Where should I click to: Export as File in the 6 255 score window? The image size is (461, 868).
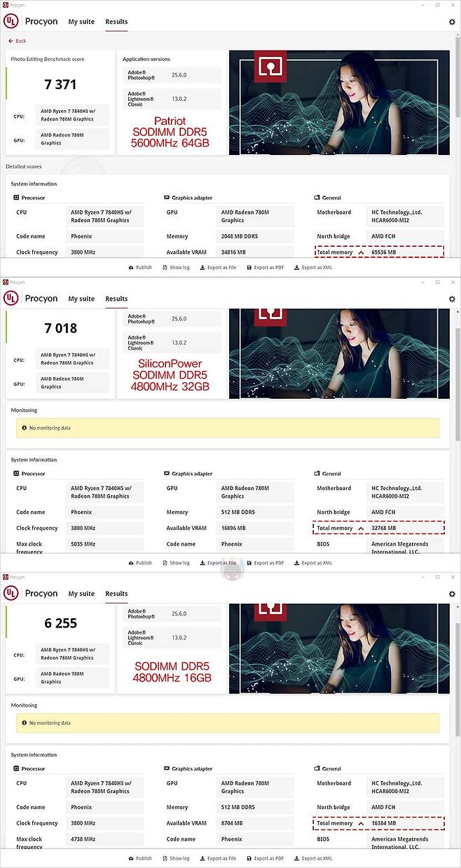click(218, 858)
